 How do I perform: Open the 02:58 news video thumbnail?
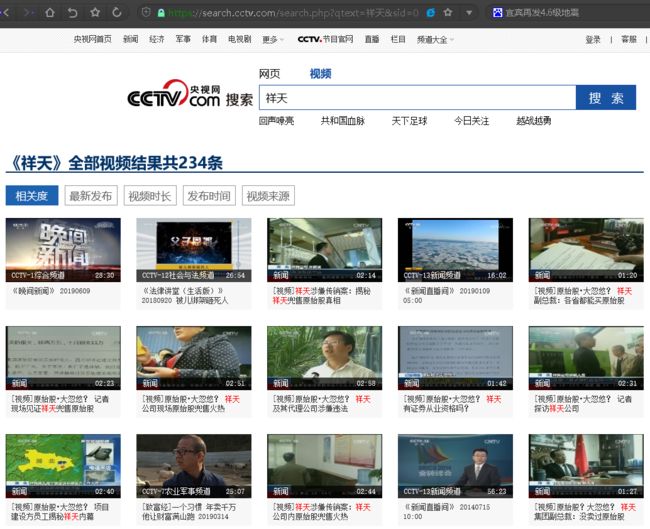(325, 358)
